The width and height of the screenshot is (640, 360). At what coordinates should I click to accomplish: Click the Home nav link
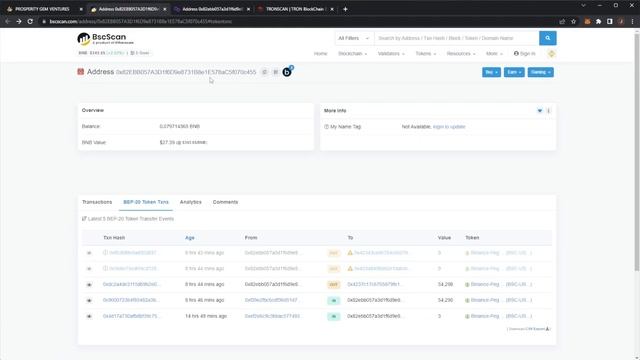tap(320, 53)
